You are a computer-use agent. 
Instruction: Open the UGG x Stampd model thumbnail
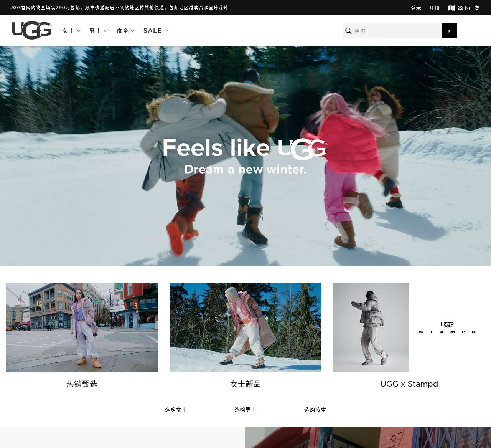(x=371, y=327)
